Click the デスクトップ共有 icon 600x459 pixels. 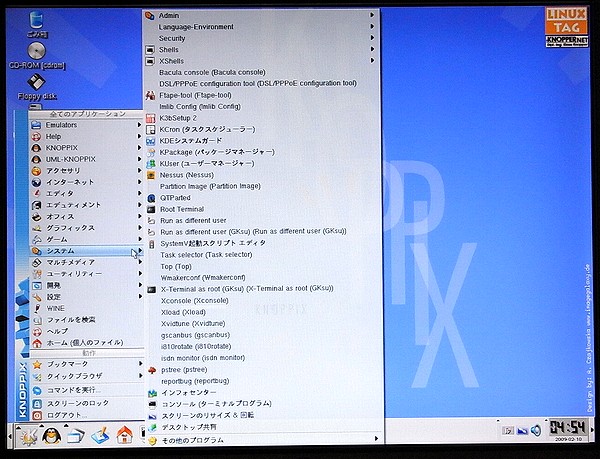click(x=153, y=427)
